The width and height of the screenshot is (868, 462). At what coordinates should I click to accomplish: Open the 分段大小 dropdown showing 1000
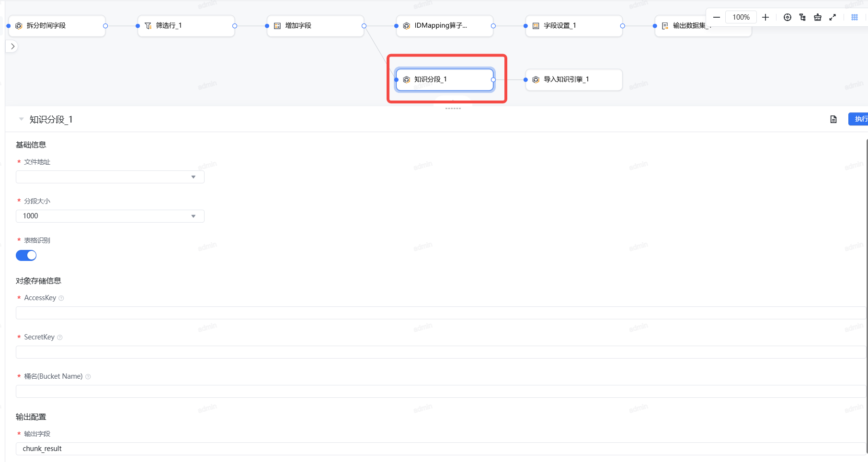pos(110,216)
